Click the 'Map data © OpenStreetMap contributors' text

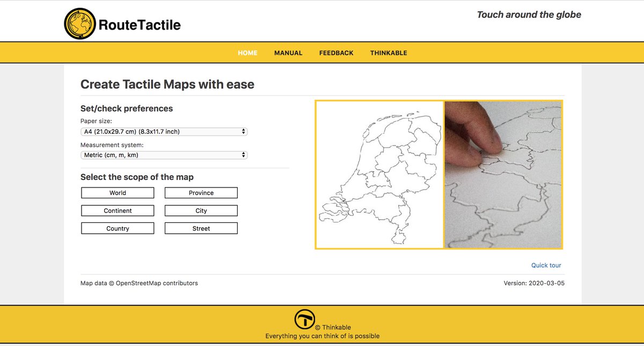(x=139, y=283)
